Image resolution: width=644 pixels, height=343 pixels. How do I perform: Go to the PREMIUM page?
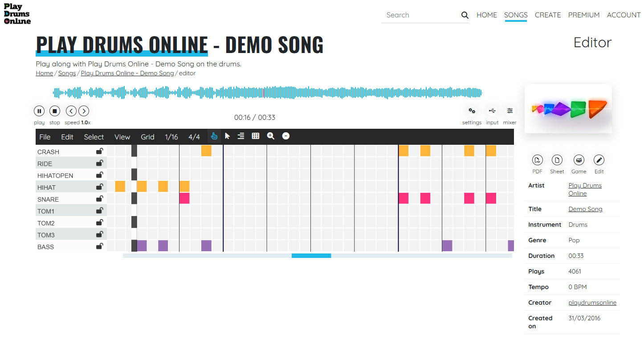(583, 15)
